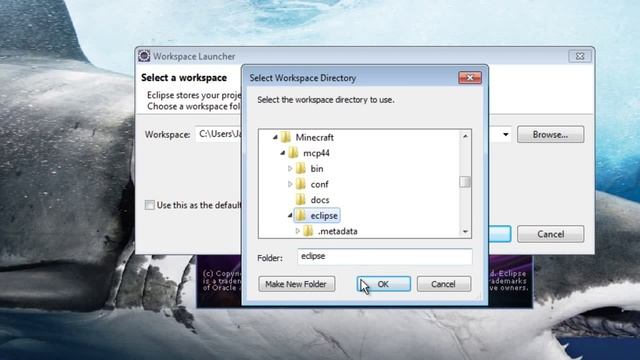This screenshot has height=360, width=640.
Task: Click the folder tree scrollbar thumb
Action: [x=465, y=182]
